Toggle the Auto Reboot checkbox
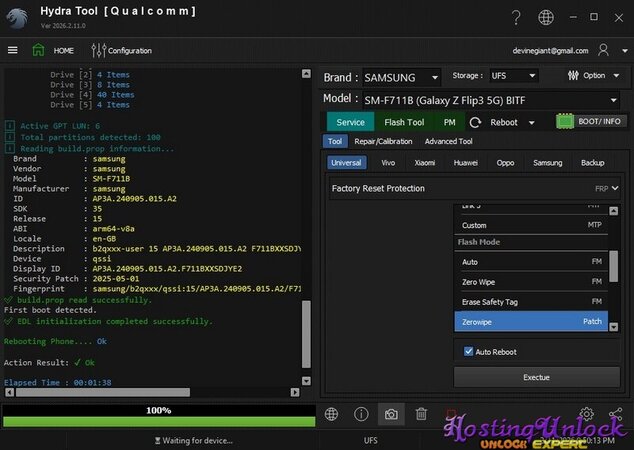Viewport: 634px width, 450px height. pos(469,352)
